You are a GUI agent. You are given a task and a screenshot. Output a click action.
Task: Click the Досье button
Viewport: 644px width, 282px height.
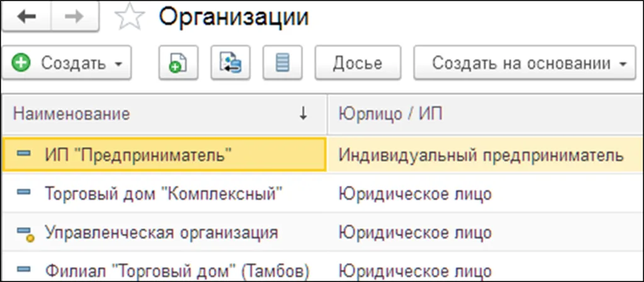(x=357, y=63)
